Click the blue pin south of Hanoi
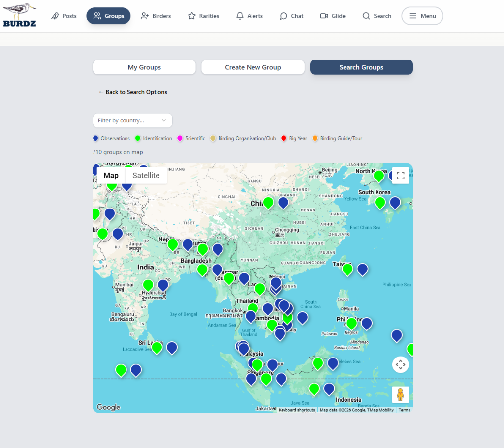This screenshot has width=504, height=448. [276, 283]
